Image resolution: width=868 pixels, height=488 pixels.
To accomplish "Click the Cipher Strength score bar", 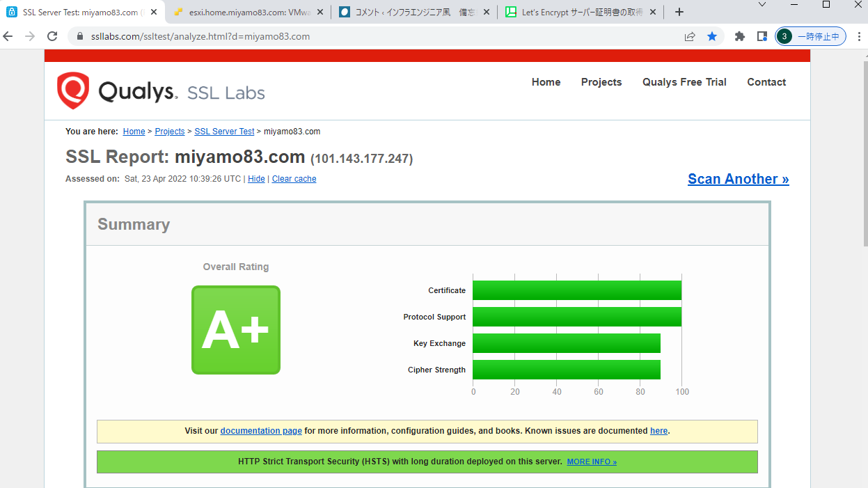I will pyautogui.click(x=567, y=370).
